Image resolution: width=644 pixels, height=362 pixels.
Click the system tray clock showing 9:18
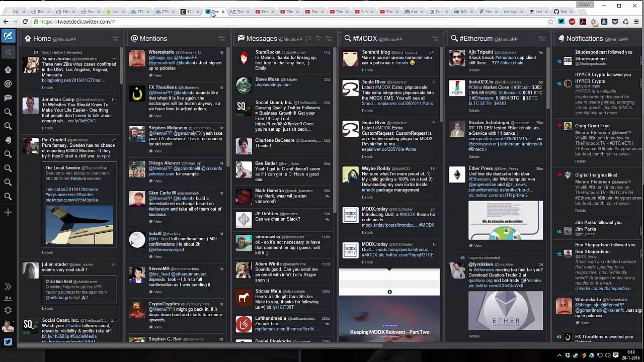(x=631, y=355)
